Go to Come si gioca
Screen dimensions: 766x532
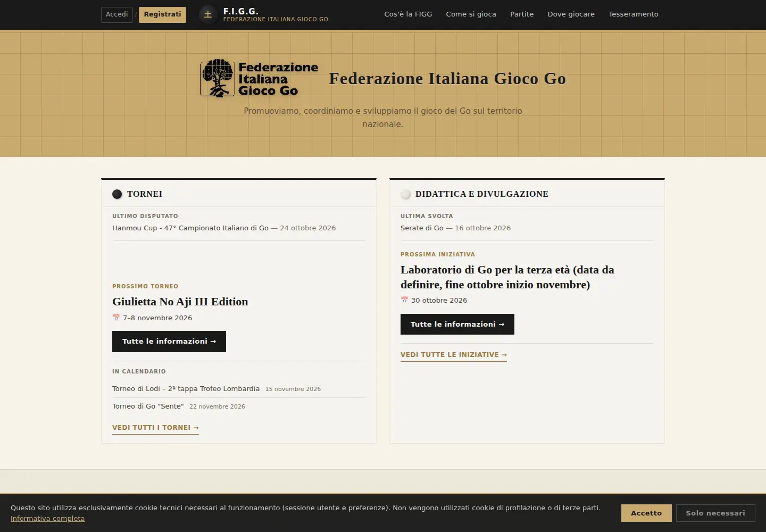(x=471, y=14)
